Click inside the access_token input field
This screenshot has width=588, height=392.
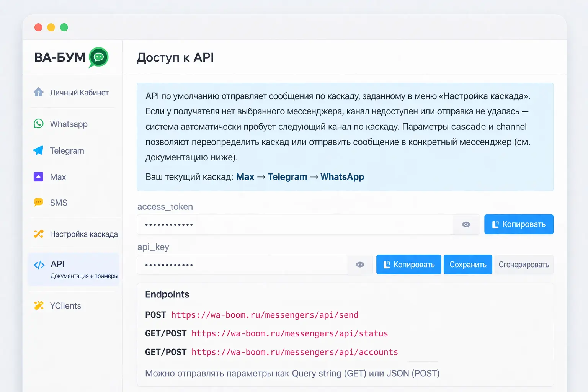(268, 224)
